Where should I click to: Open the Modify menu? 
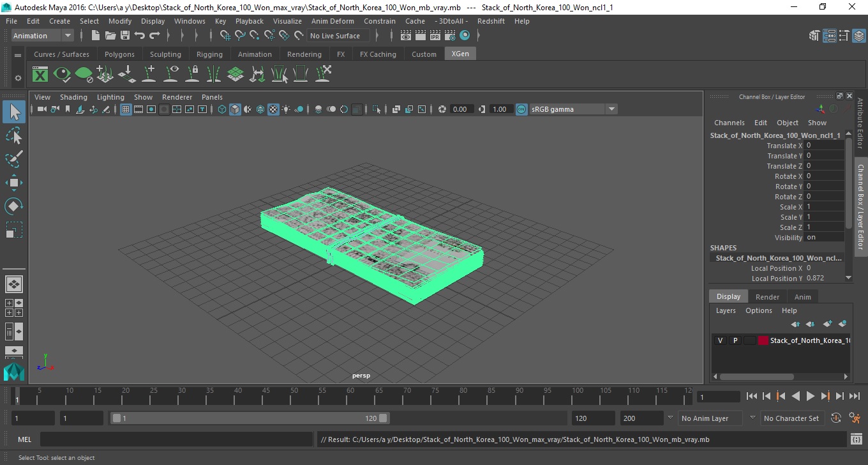point(120,21)
